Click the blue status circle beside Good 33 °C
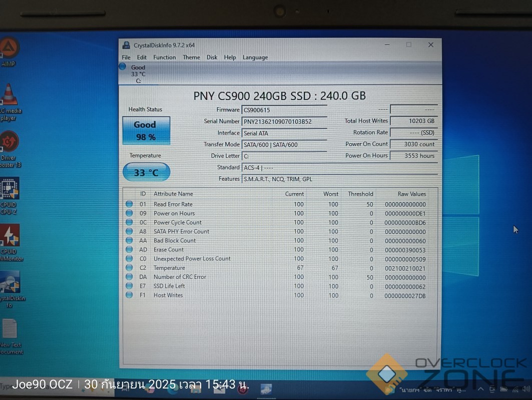 123,66
